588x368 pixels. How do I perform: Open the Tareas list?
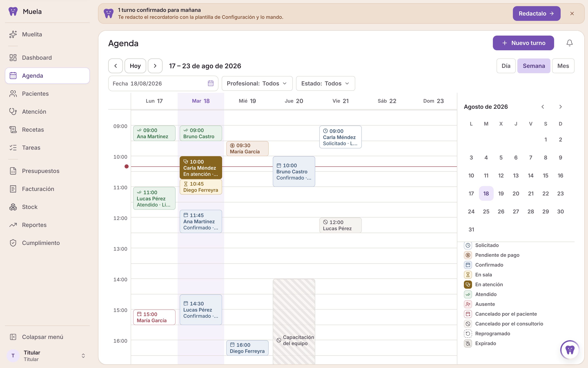pos(47,148)
